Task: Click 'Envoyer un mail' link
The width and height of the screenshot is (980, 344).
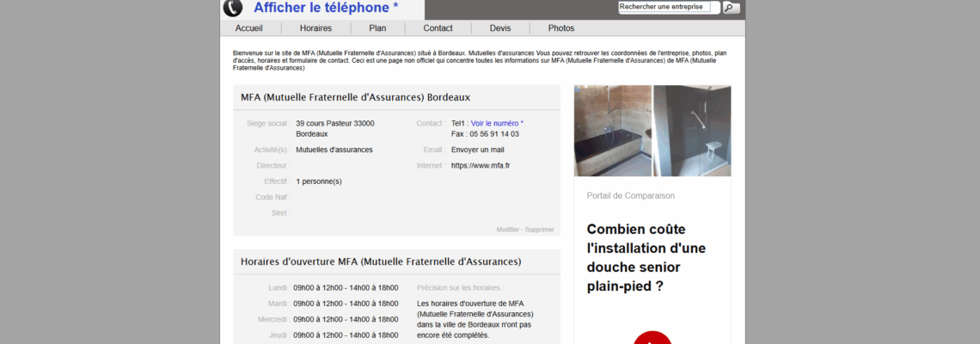Action: click(478, 150)
